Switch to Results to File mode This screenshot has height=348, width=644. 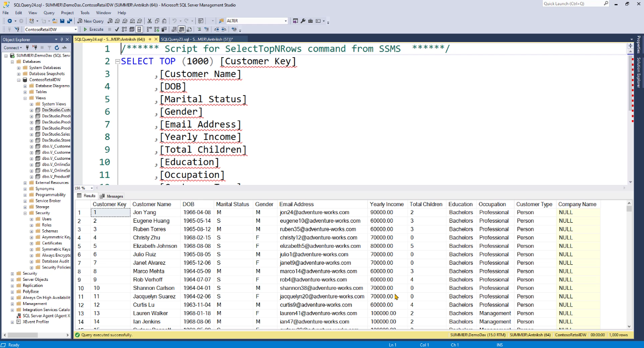[189, 29]
